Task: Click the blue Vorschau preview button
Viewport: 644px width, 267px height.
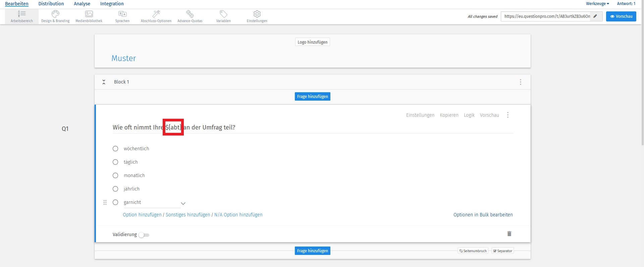Action: click(x=621, y=16)
